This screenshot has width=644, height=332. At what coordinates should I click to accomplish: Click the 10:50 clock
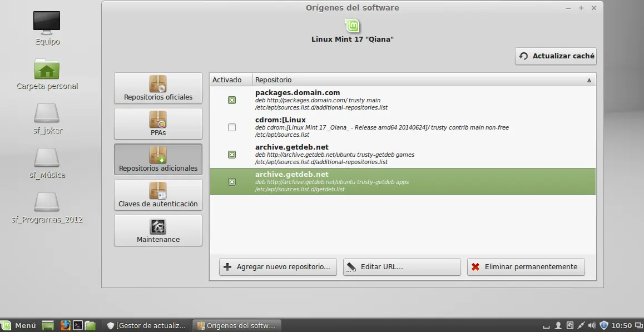[621, 326]
